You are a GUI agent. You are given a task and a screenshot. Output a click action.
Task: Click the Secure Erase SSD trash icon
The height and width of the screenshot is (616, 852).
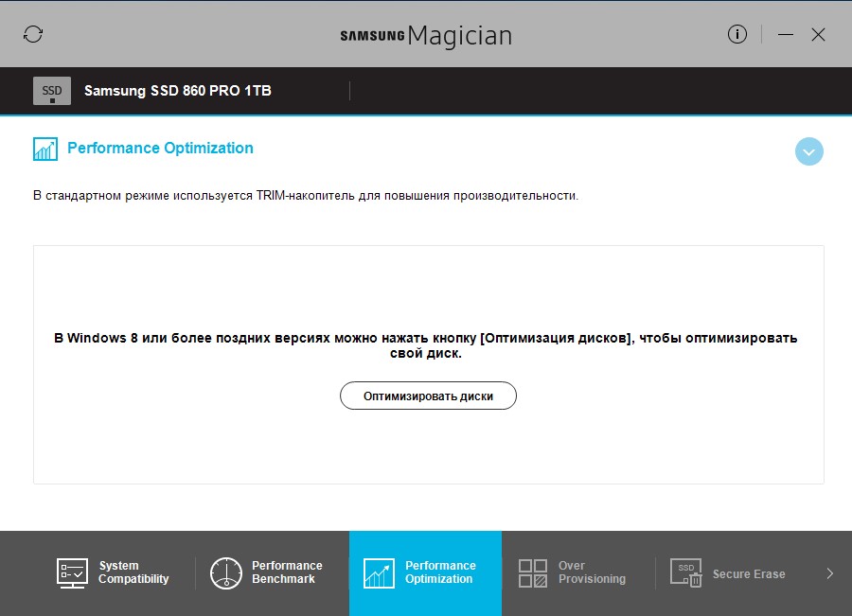point(685,573)
